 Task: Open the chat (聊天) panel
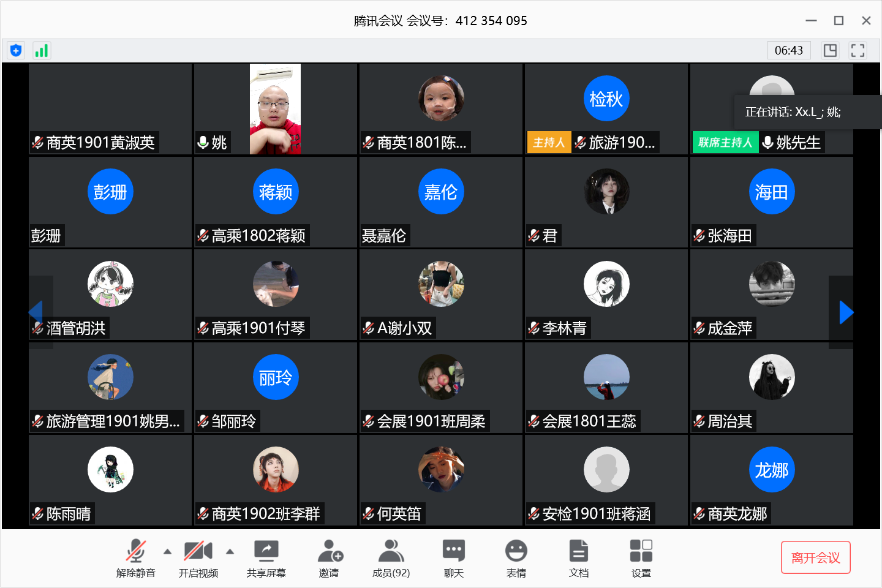(x=453, y=557)
